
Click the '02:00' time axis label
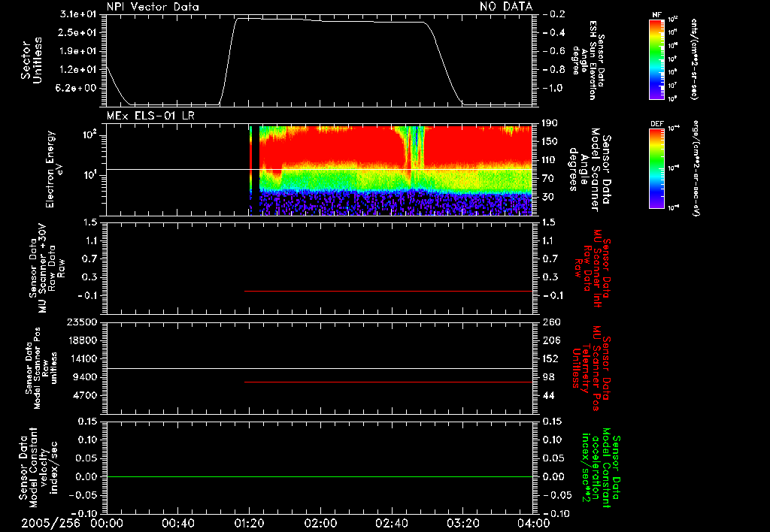tap(320, 523)
